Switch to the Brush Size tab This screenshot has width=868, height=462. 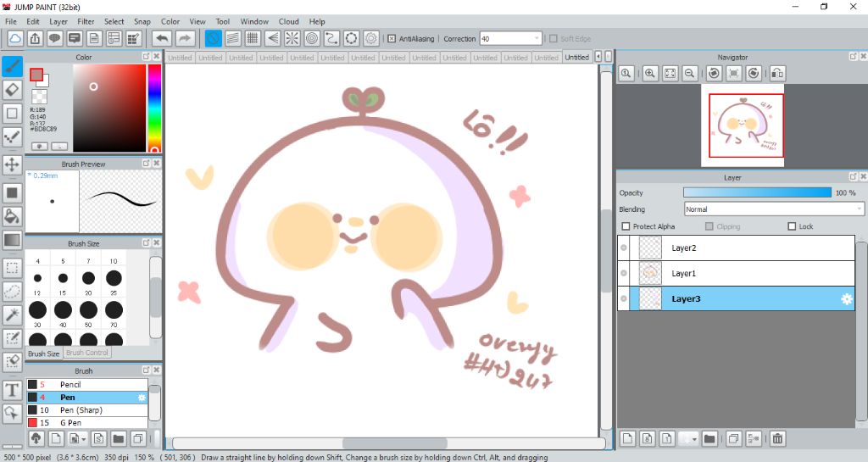[x=44, y=353]
